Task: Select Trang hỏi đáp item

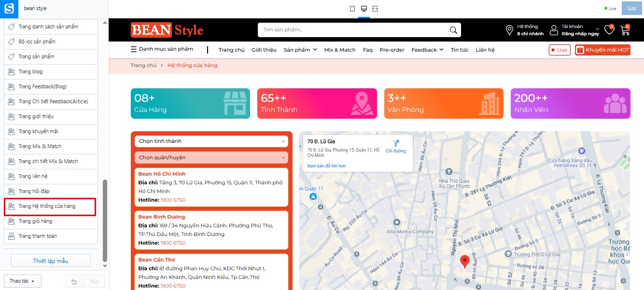Action: tap(51, 191)
